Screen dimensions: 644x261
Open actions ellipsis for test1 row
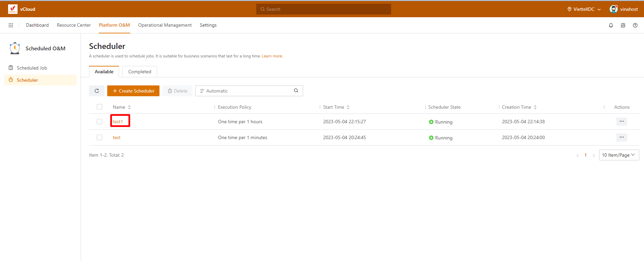pos(621,122)
